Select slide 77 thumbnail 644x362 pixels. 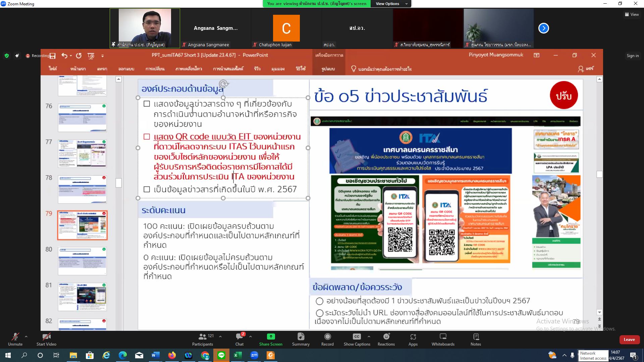coord(82,154)
